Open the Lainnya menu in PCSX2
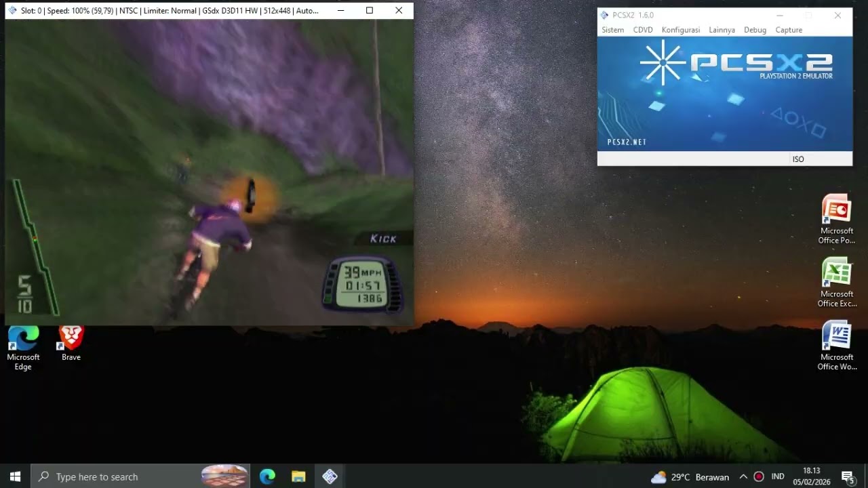Image resolution: width=868 pixels, height=488 pixels. point(722,30)
